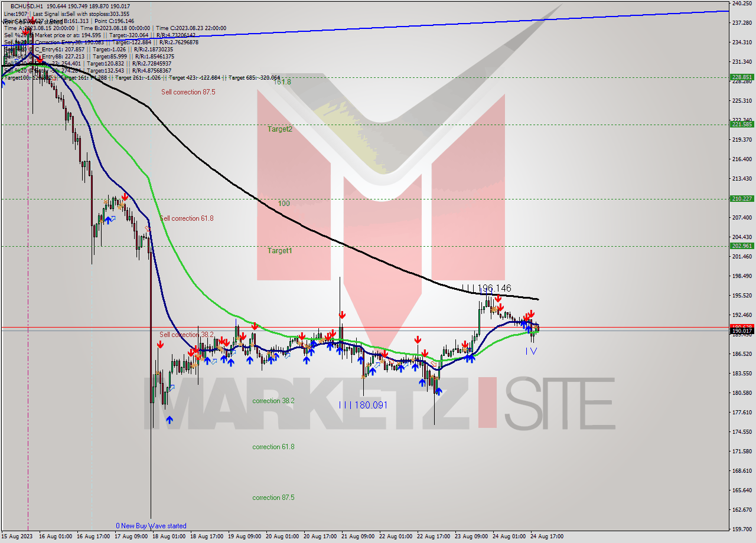Click the 180.580 price axis value
Image resolution: width=756 pixels, height=543 pixels.
click(742, 393)
